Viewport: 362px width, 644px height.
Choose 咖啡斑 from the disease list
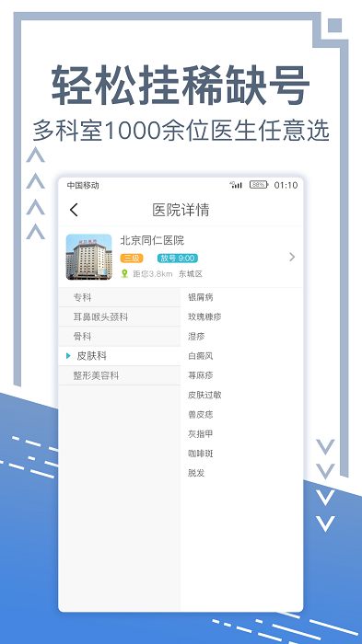pos(201,454)
